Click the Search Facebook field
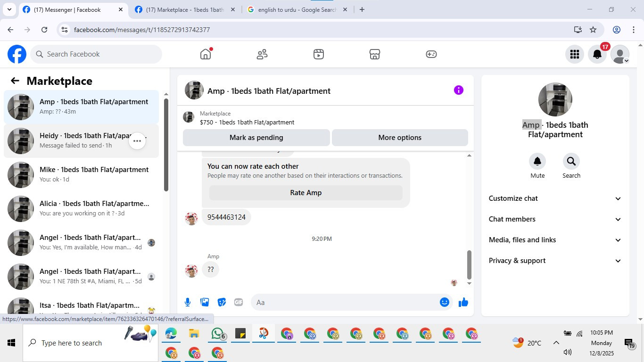This screenshot has width=644, height=362. [x=96, y=54]
